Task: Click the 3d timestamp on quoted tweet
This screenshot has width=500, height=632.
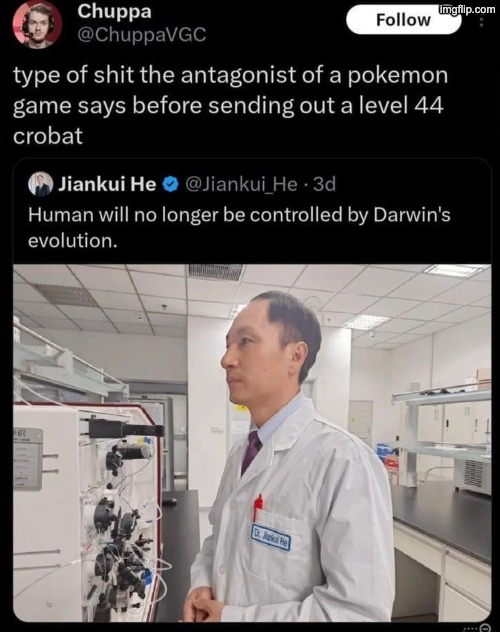Action: click(324, 184)
